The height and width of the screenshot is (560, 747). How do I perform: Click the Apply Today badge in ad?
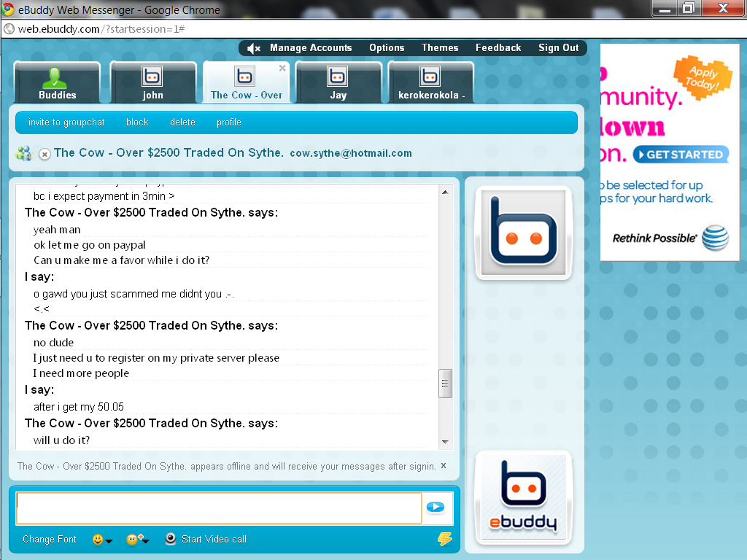coord(703,77)
